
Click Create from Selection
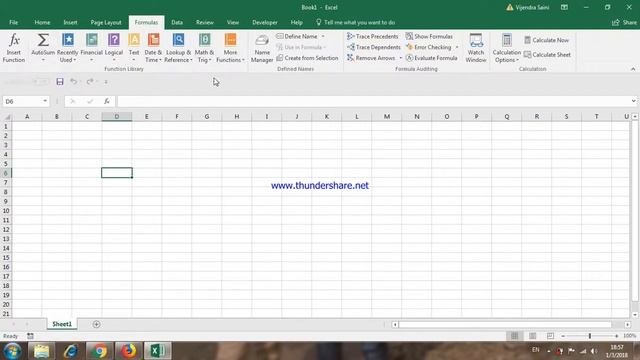tap(307, 58)
